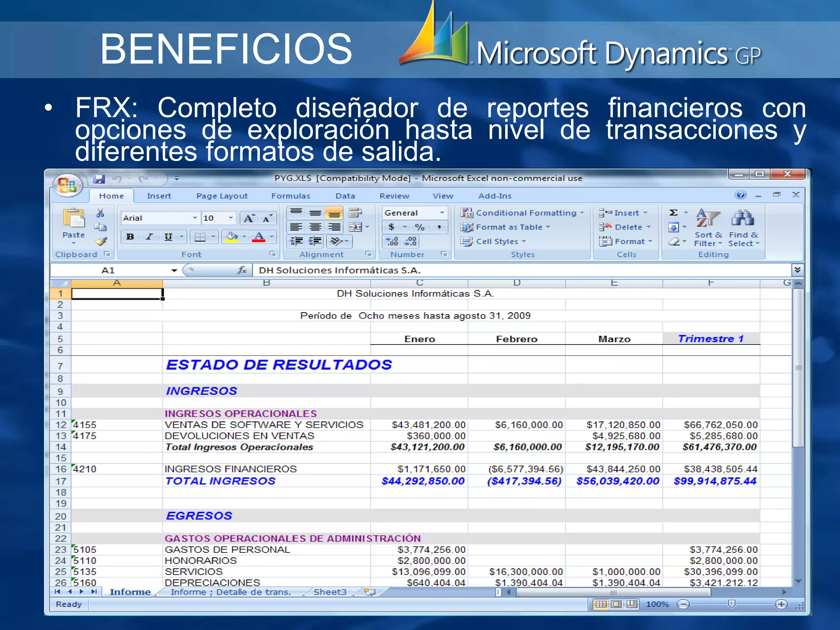The height and width of the screenshot is (630, 840).
Task: Open the Insert cells dropdown
Action: (623, 212)
